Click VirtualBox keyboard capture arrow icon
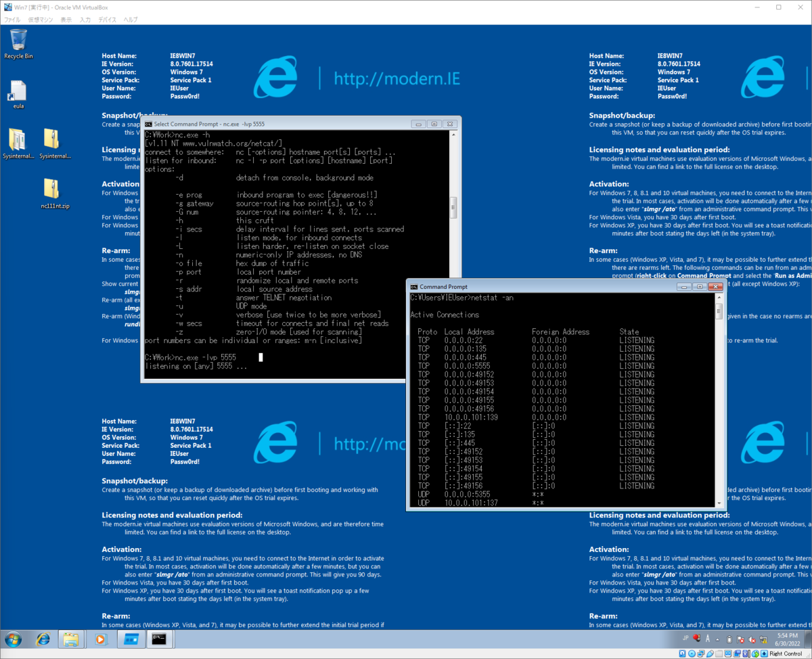Image resolution: width=812 pixels, height=659 pixels. pyautogui.click(x=764, y=654)
